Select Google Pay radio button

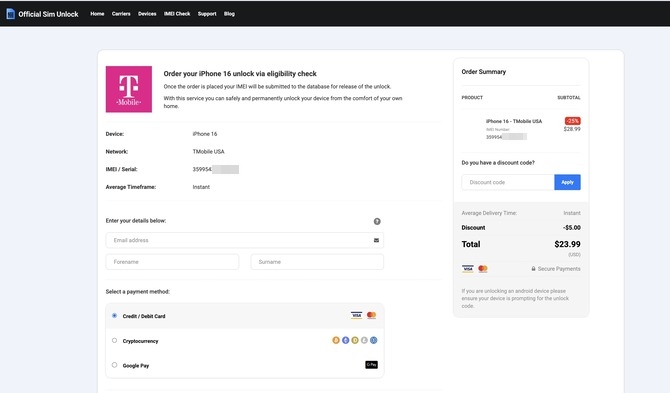point(114,365)
